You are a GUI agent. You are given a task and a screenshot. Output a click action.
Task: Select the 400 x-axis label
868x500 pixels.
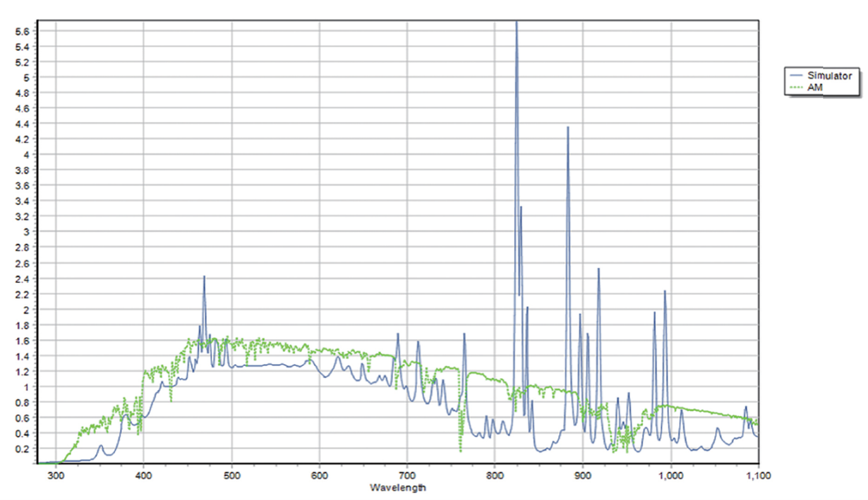[x=143, y=476]
